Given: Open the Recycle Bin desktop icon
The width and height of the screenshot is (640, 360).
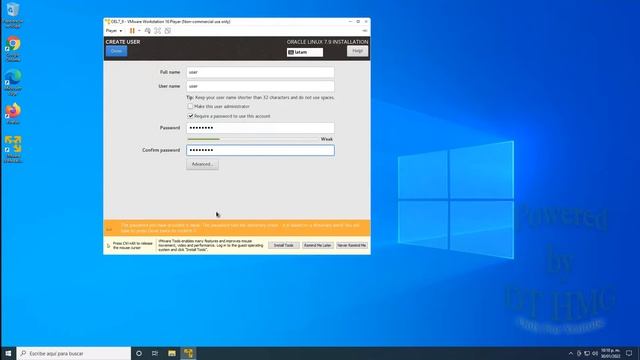Looking at the screenshot, I should 13,15.
